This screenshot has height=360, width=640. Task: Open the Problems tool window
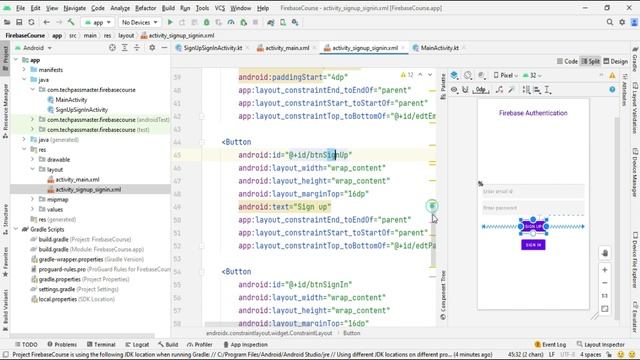(x=62, y=344)
